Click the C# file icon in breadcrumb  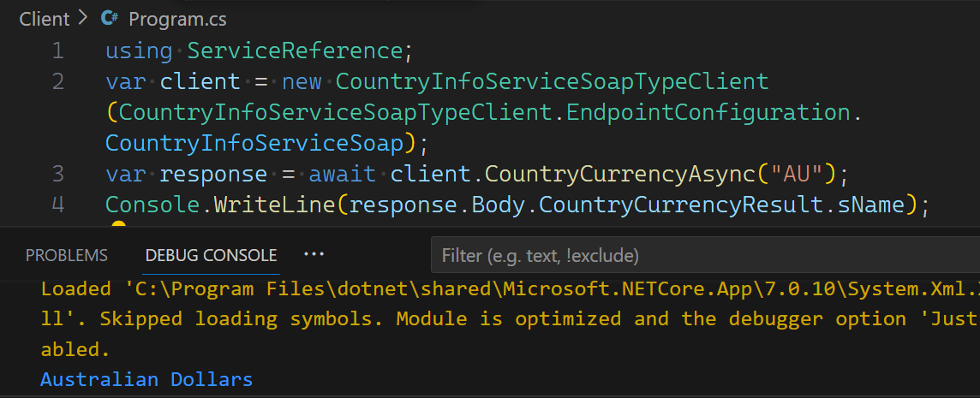point(110,19)
